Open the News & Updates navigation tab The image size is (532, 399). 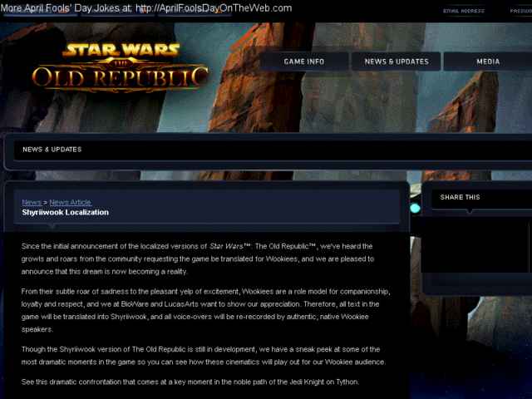tap(397, 62)
